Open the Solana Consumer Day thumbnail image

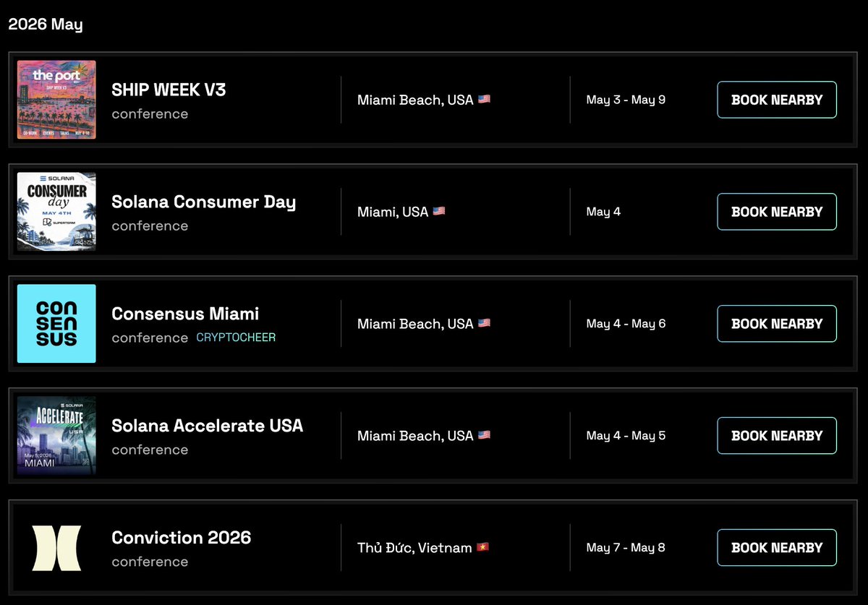click(56, 212)
